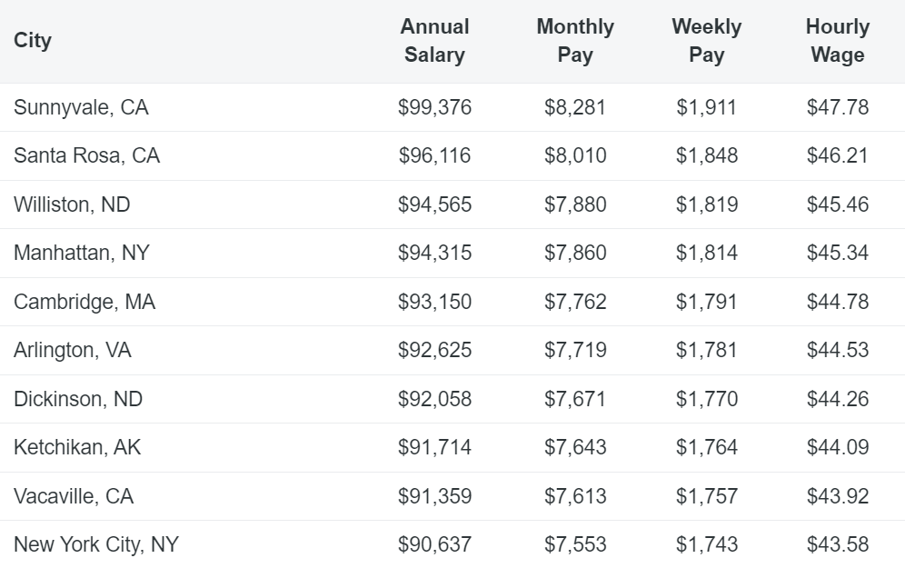
Task: Click the Cambridge, MA city name
Action: [85, 302]
